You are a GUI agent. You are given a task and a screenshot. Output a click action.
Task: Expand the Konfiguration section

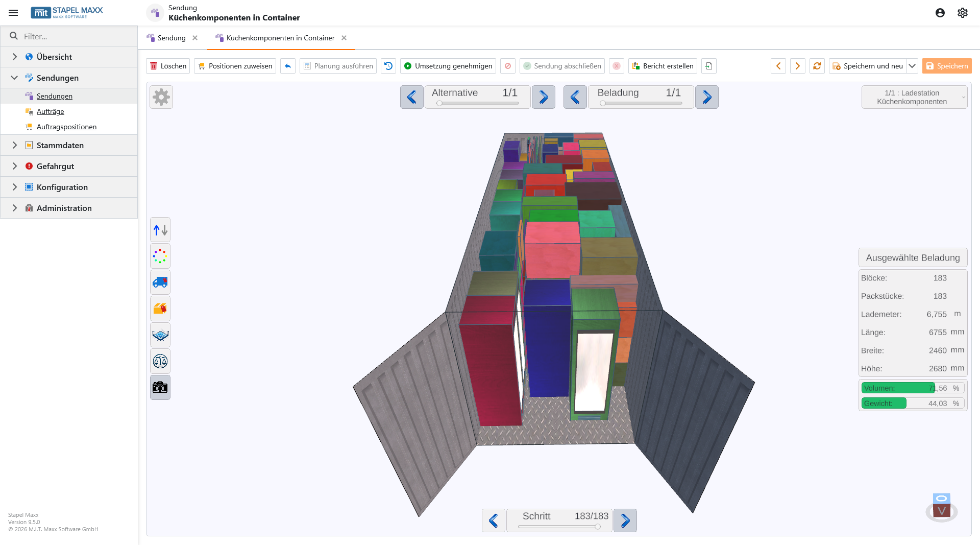coord(15,187)
